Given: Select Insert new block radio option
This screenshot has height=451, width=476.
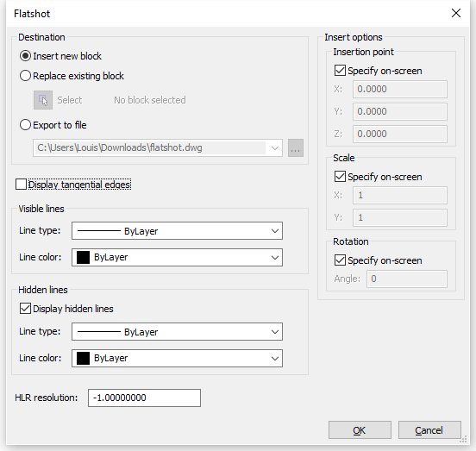Looking at the screenshot, I should click(x=25, y=56).
